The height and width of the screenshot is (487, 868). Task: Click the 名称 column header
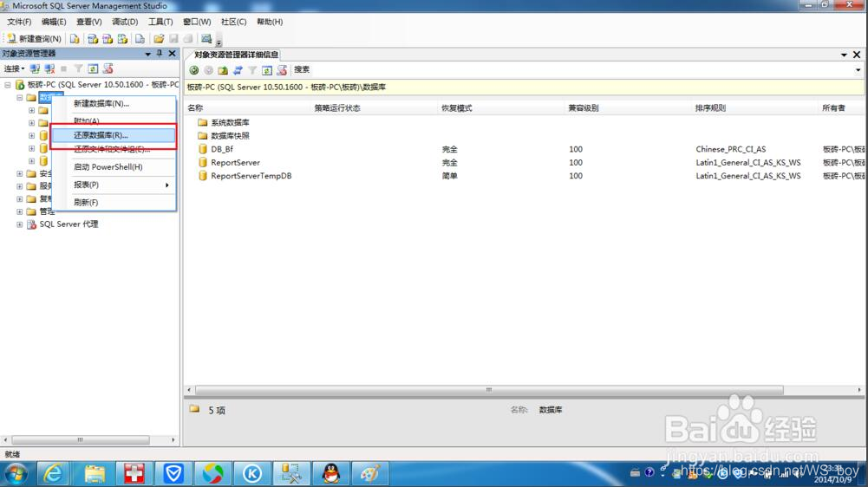248,108
